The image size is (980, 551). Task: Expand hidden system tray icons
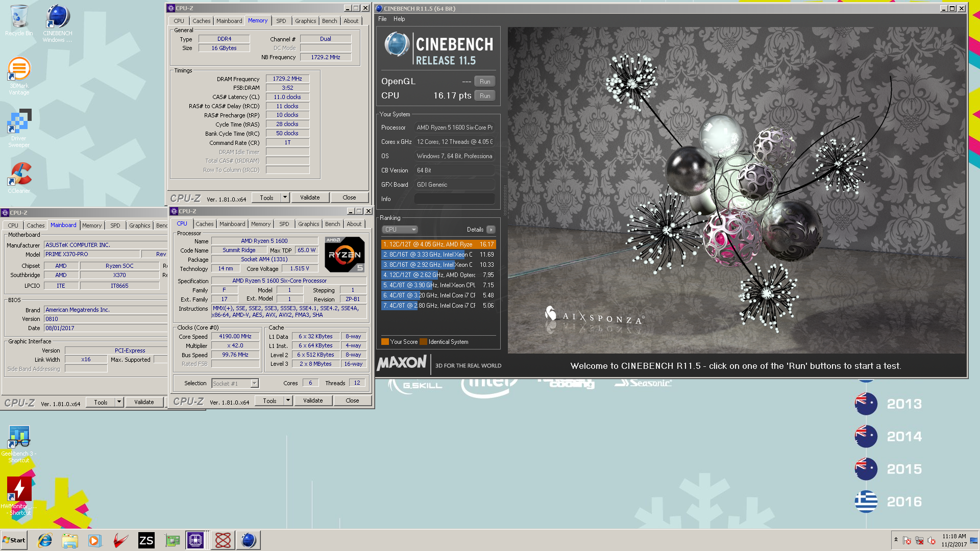click(895, 539)
